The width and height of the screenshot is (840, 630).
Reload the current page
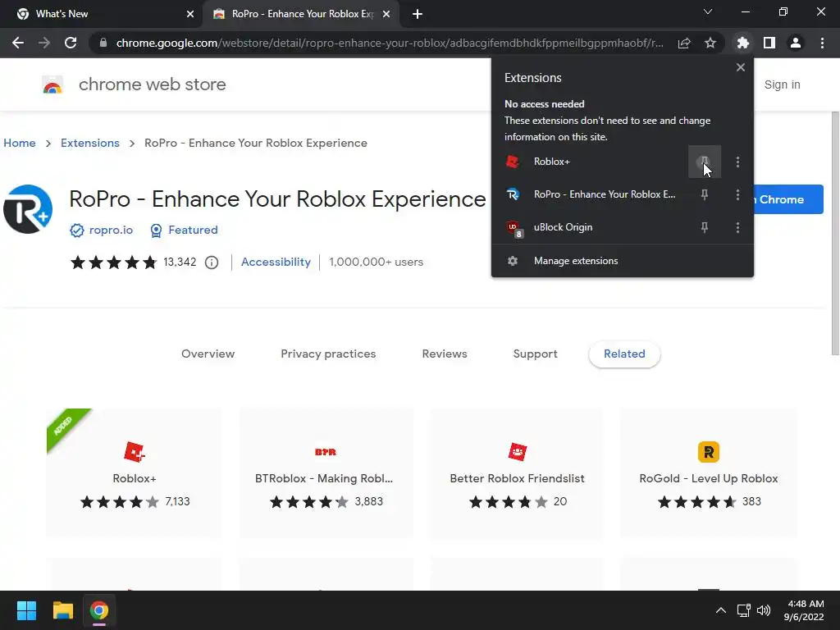click(x=71, y=43)
